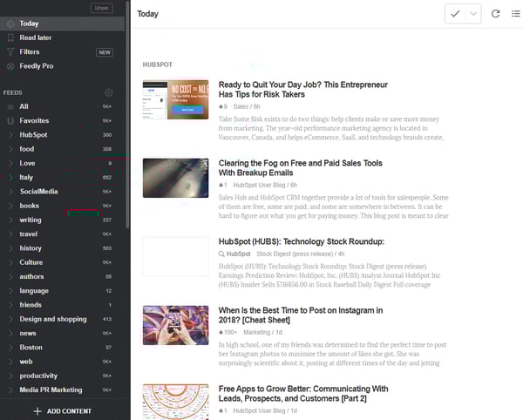Mark all as read with checkmark button
Viewport: 523px width, 420px height.
(454, 14)
